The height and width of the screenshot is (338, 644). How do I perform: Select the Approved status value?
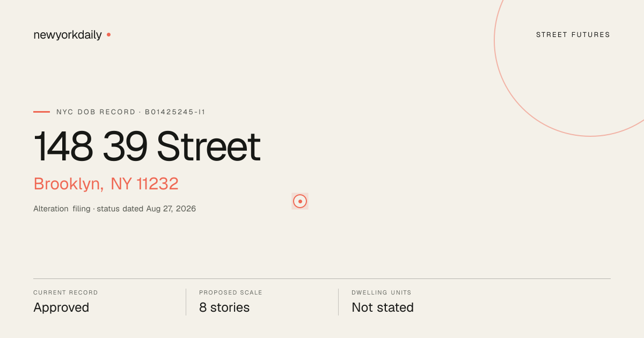61,307
